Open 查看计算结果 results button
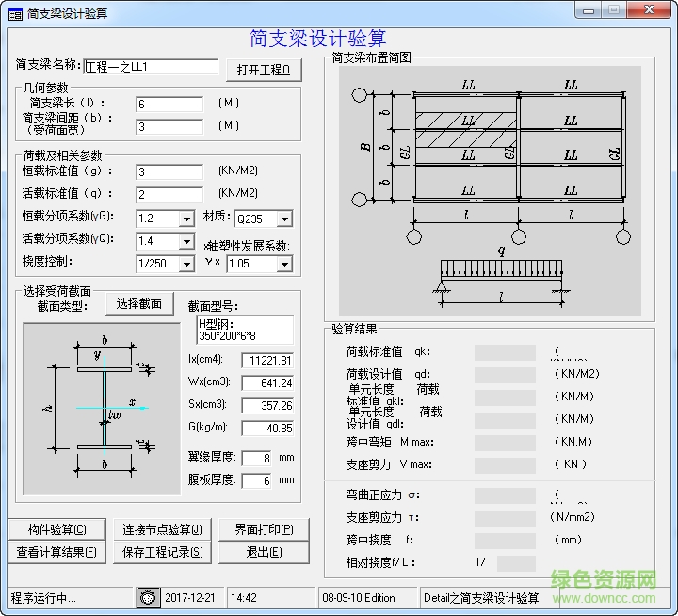This screenshot has height=616, width=678. click(x=56, y=552)
